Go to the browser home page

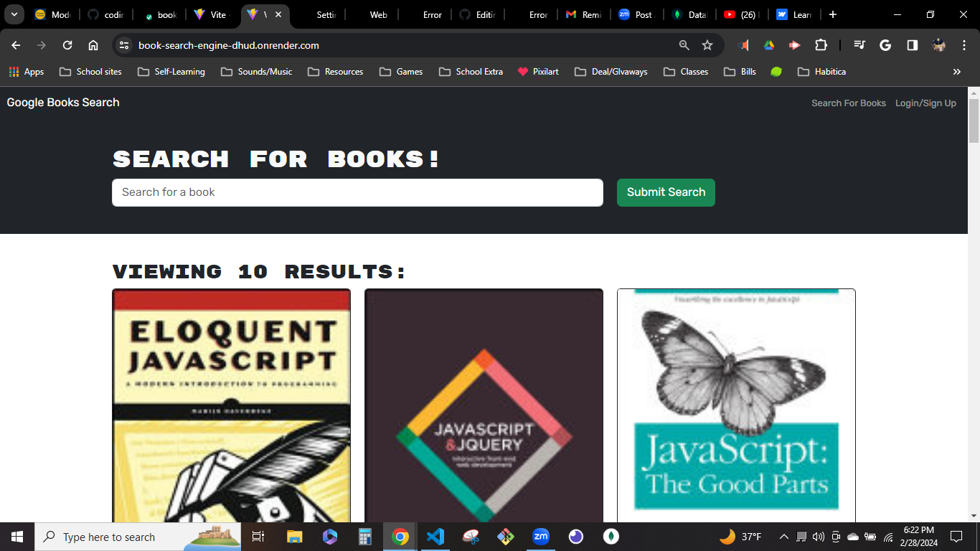click(x=93, y=45)
